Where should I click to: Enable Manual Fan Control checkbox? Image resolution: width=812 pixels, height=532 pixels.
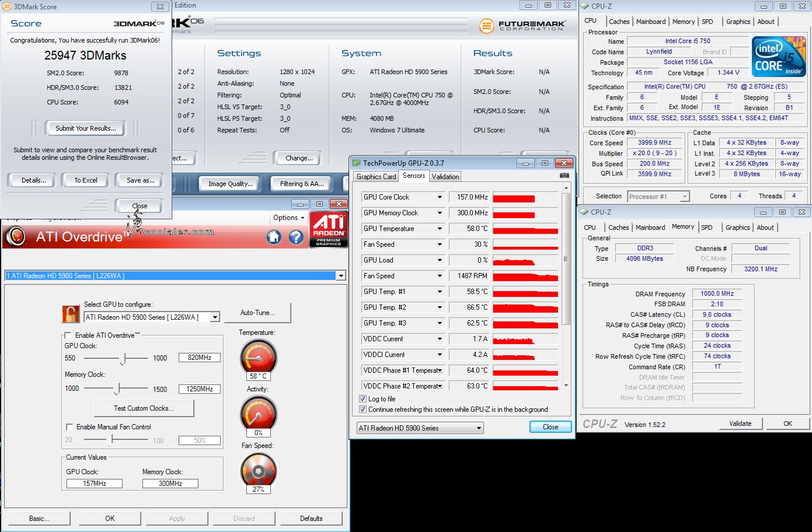tap(69, 427)
